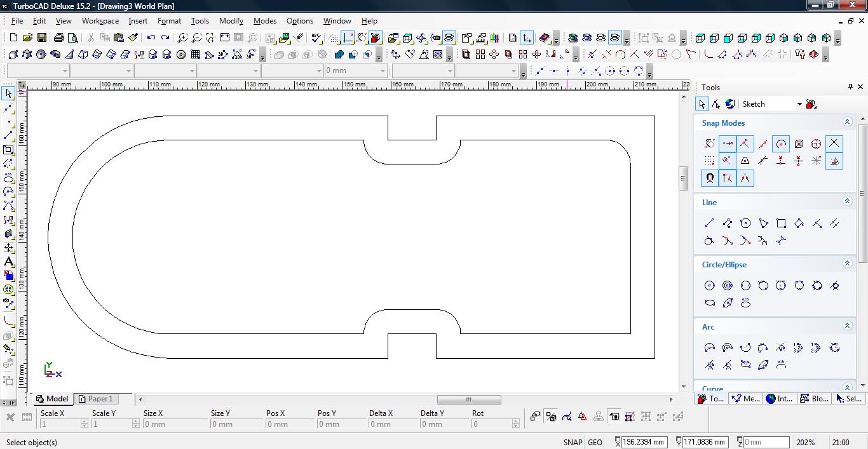
Task: Click the Zoom In magnifier icon
Action: pos(182,38)
